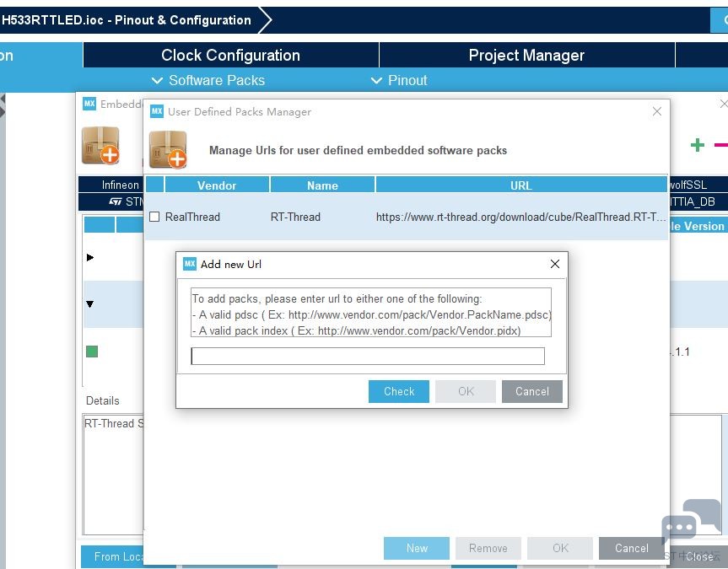Click the MX logo in User Defined Packs Manager title
Screen dimensions: 728x569
(157, 111)
